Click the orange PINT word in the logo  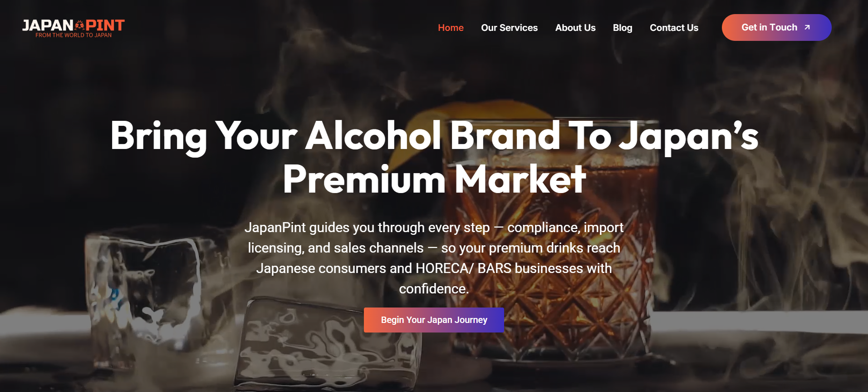(x=105, y=25)
